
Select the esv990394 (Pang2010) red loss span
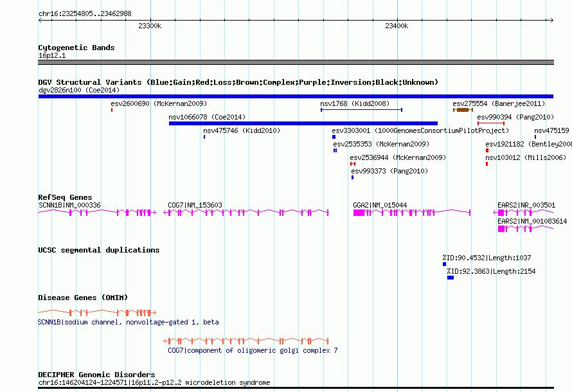(491, 123)
